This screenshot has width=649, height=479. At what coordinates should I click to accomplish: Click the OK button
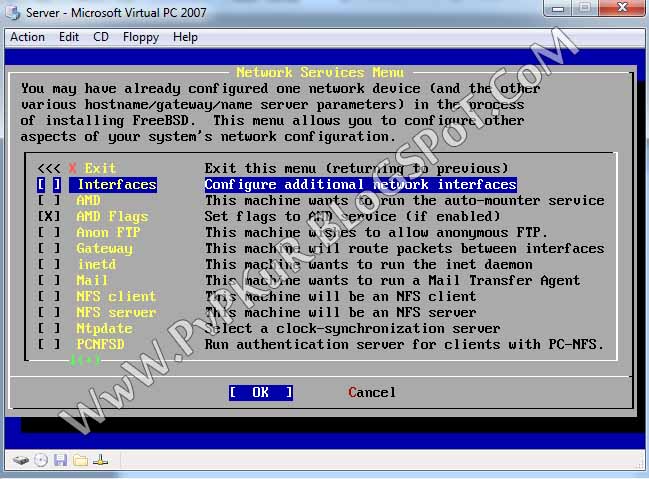point(261,392)
